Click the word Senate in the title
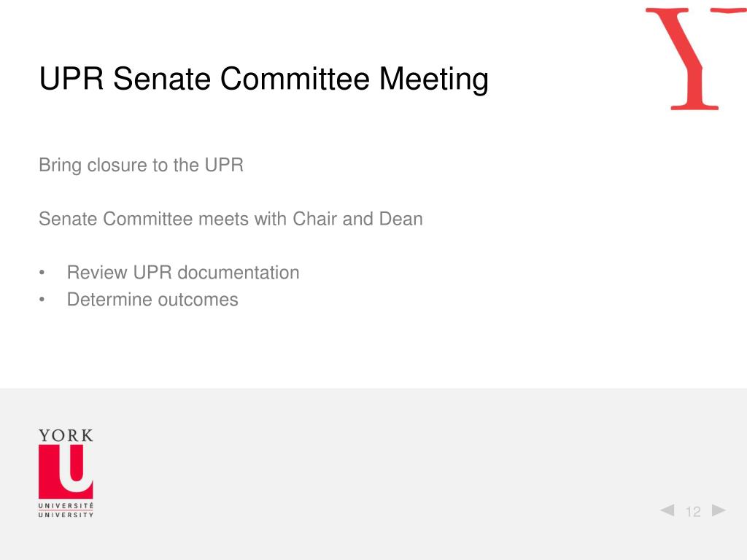The image size is (747, 560). pyautogui.click(x=162, y=79)
